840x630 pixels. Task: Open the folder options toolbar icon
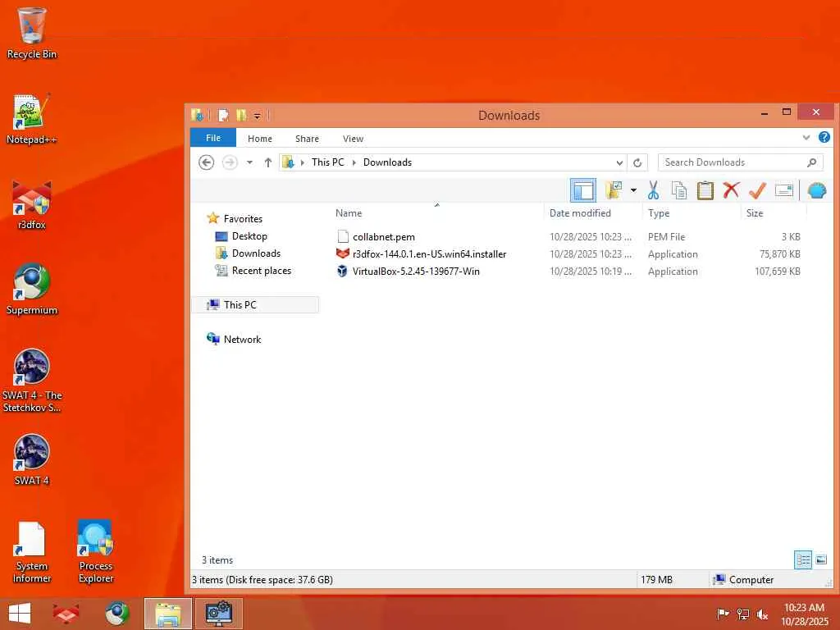coord(613,190)
